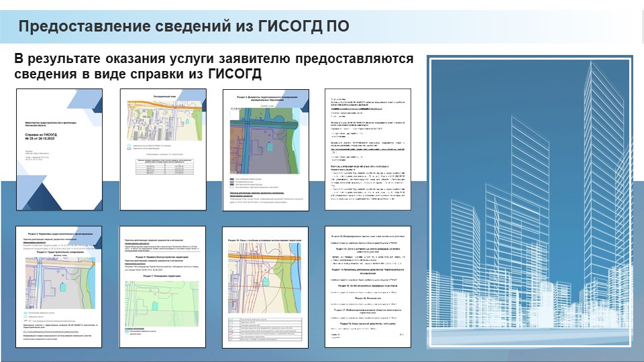Open the page thumbnail with the green territory planning map

pyautogui.click(x=162, y=286)
